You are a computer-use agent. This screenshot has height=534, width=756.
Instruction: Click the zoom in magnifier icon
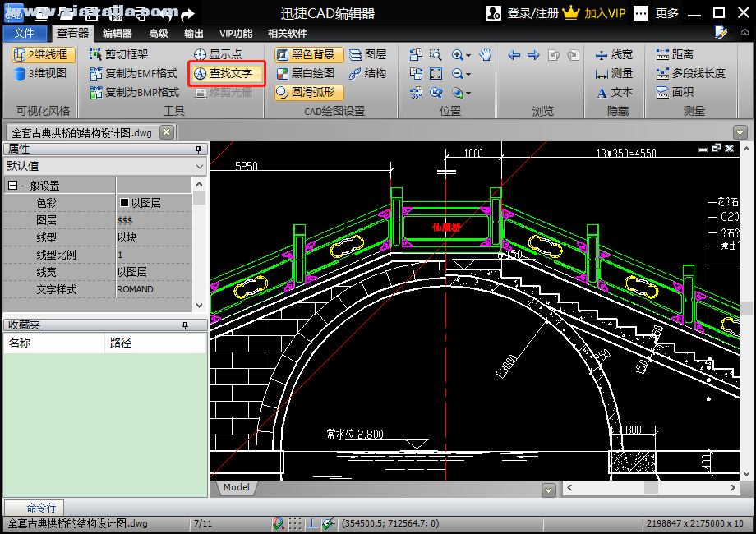tap(458, 54)
